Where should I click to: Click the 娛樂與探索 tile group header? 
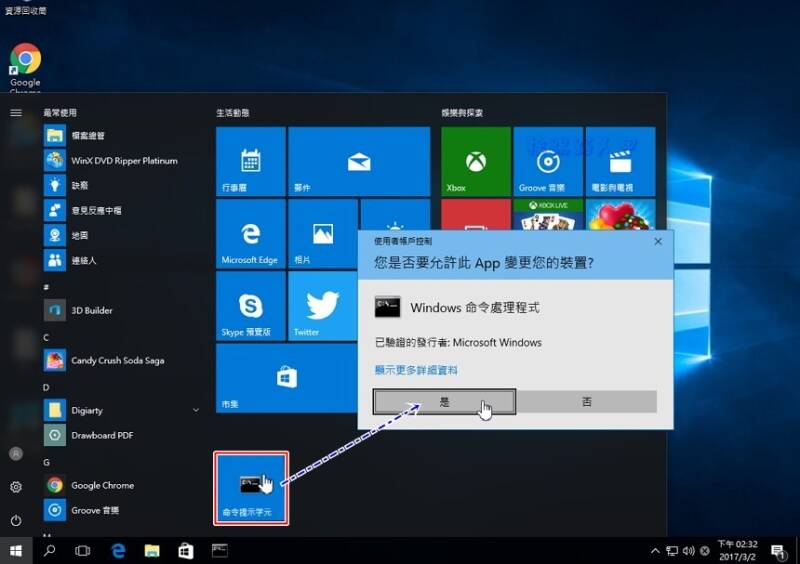462,113
